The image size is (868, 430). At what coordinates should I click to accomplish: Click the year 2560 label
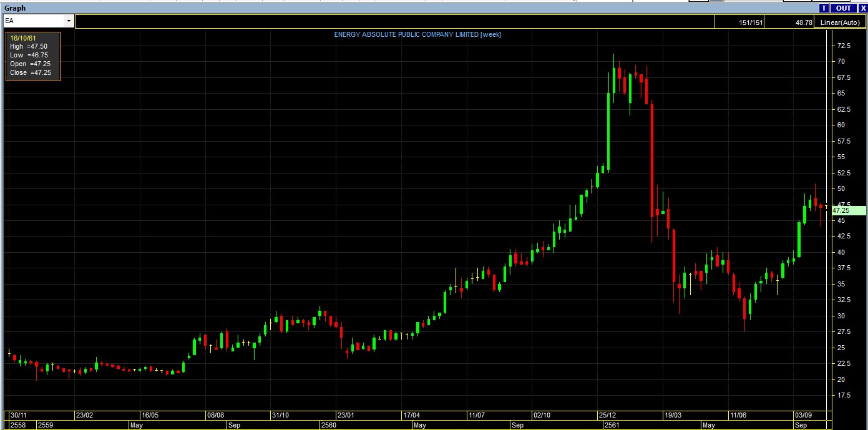coord(328,425)
